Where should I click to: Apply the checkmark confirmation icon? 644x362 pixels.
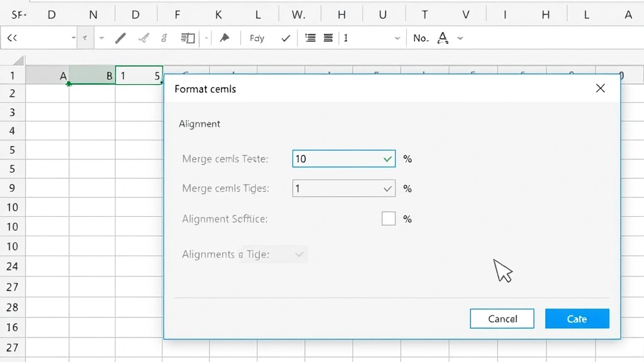pyautogui.click(x=285, y=38)
